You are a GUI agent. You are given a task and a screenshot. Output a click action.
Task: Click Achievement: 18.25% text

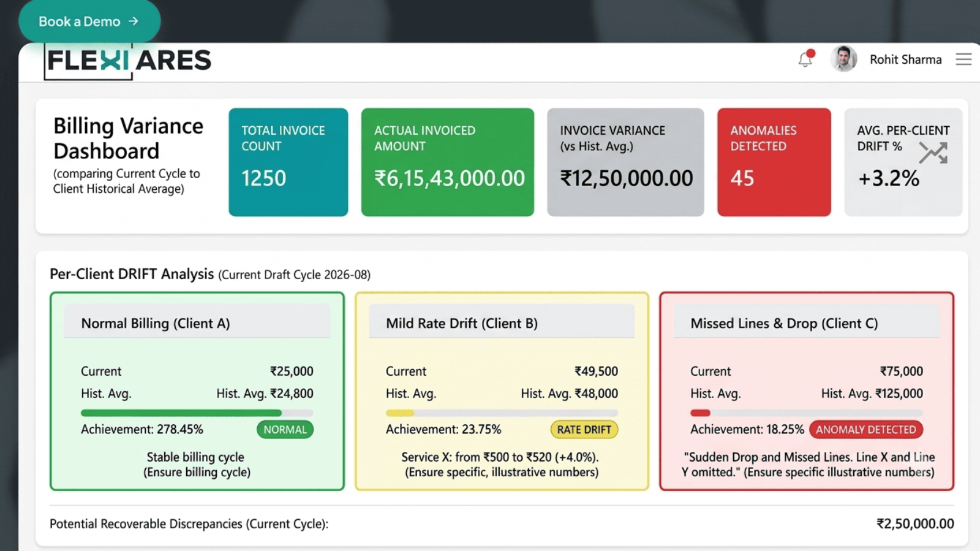click(x=747, y=430)
